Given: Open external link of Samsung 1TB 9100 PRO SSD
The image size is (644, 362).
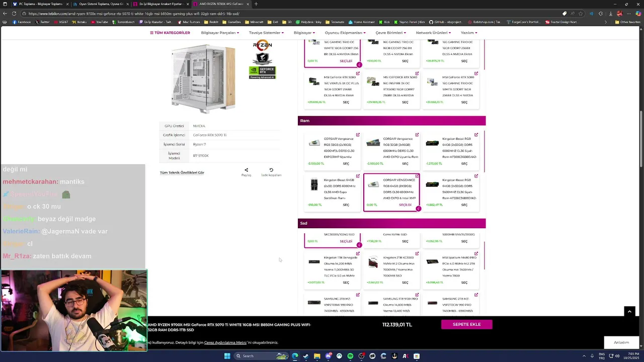Looking at the screenshot, I should [417, 295].
